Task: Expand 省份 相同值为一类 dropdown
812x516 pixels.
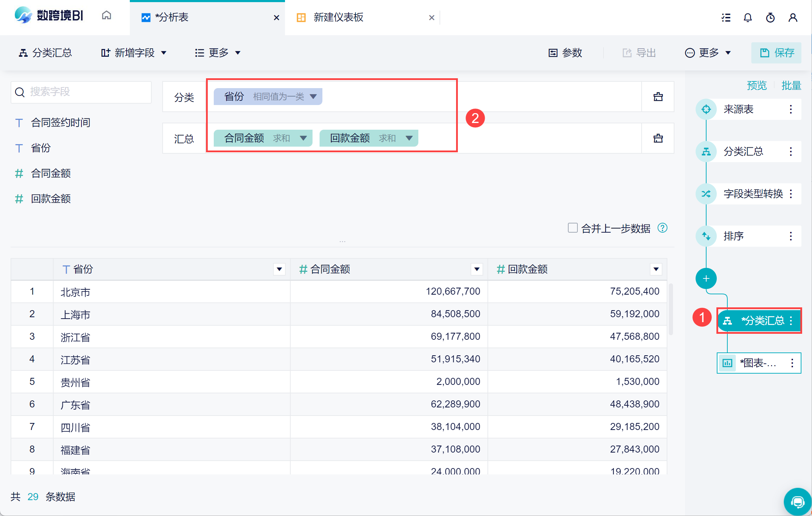Action: pyautogui.click(x=313, y=97)
